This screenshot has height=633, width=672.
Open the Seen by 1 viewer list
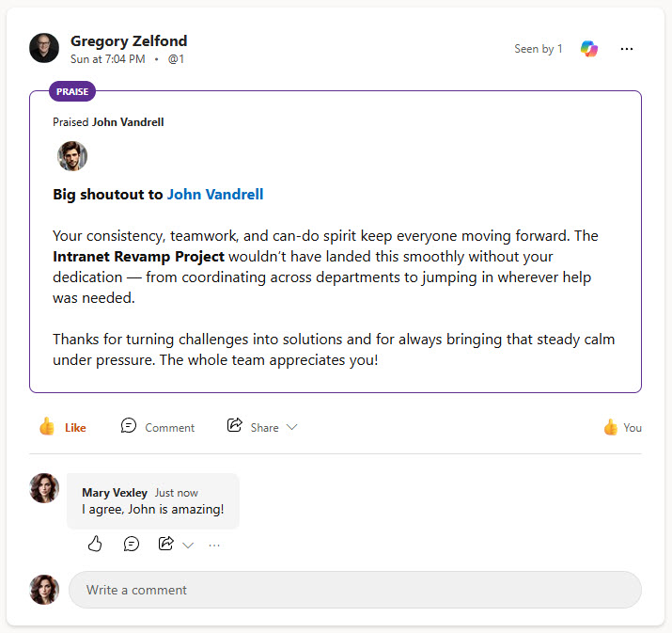539,49
